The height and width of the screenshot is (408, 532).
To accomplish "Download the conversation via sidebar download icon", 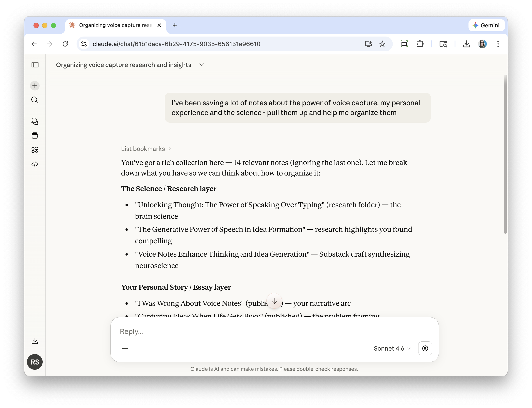I will point(35,341).
